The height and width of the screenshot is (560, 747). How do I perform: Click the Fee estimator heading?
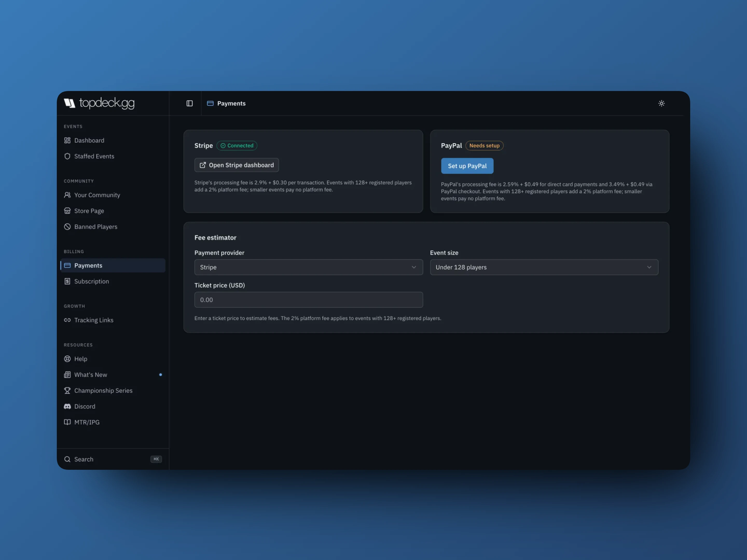coord(216,238)
